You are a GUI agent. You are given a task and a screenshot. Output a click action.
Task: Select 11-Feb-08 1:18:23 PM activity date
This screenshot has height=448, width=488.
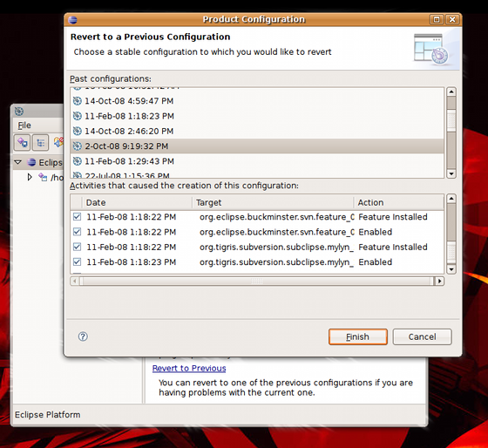(x=131, y=261)
